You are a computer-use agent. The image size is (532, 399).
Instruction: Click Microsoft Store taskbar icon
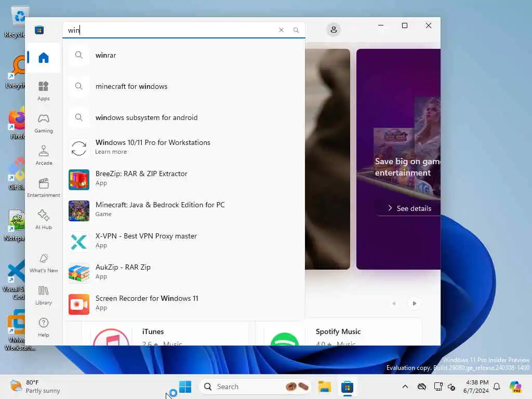(x=347, y=387)
